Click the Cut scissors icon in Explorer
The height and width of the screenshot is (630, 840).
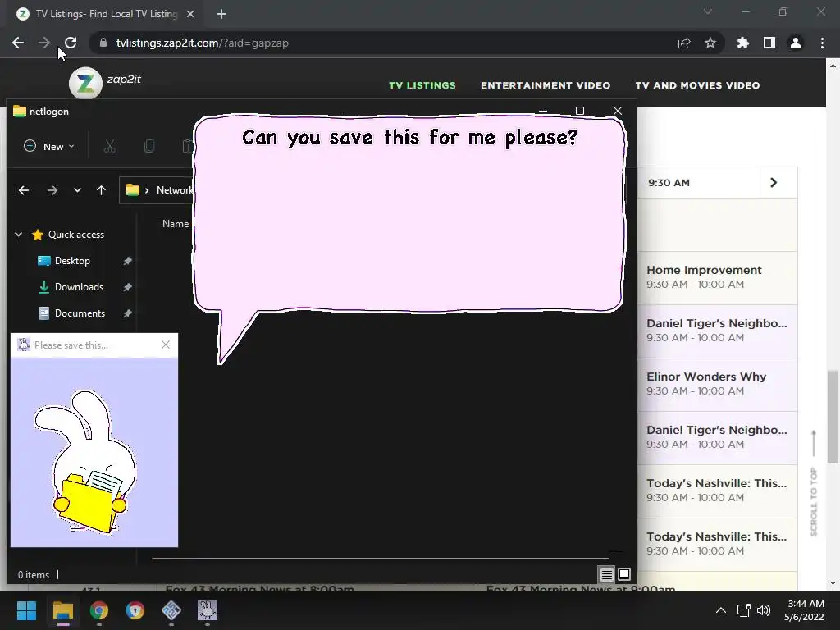(110, 146)
